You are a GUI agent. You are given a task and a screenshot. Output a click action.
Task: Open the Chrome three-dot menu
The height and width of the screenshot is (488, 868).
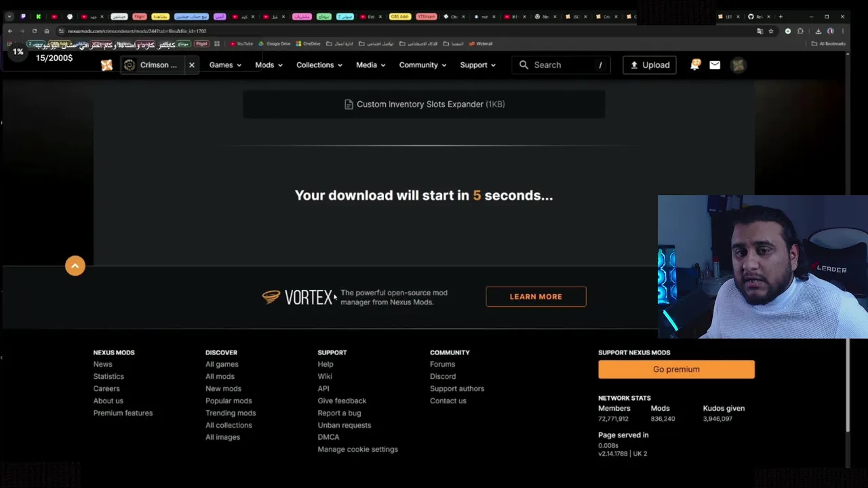(842, 31)
